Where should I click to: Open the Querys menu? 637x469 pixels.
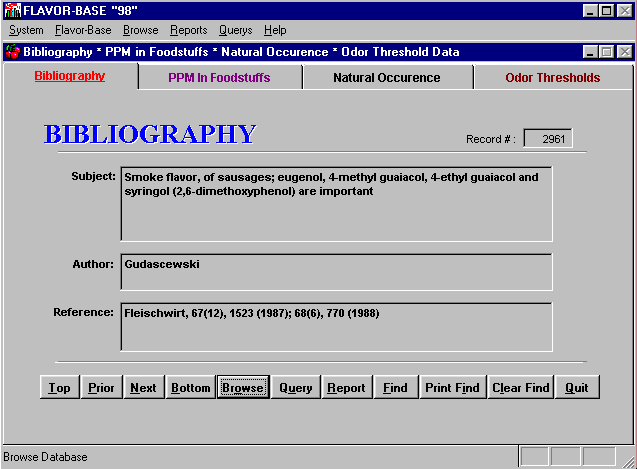(x=235, y=30)
